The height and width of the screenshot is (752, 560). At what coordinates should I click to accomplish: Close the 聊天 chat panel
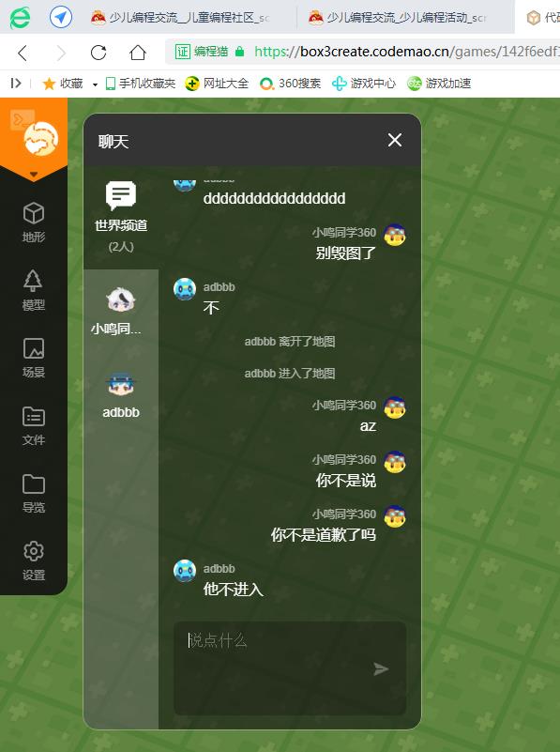(395, 140)
